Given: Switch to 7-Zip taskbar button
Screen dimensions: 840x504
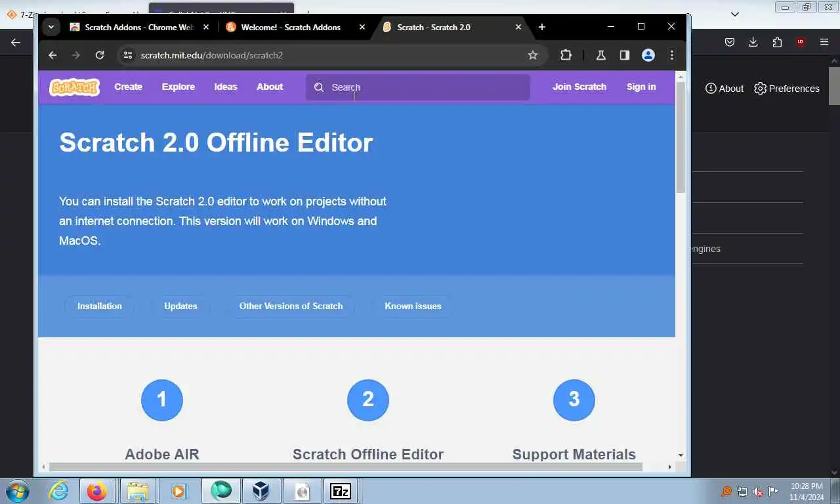Looking at the screenshot, I should point(341,491).
